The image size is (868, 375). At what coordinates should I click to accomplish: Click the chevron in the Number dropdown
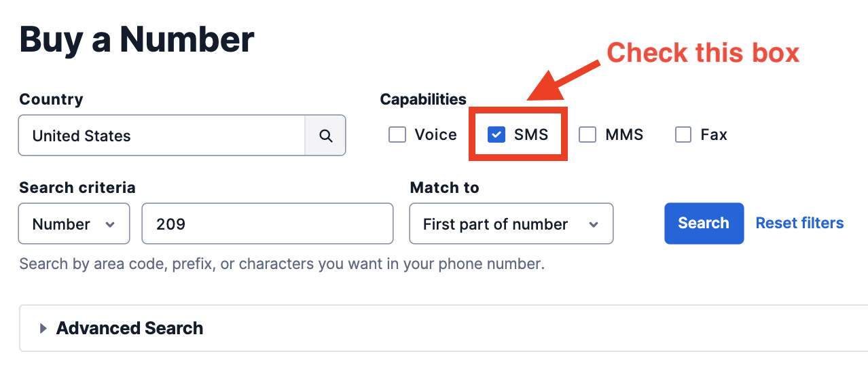pos(110,224)
